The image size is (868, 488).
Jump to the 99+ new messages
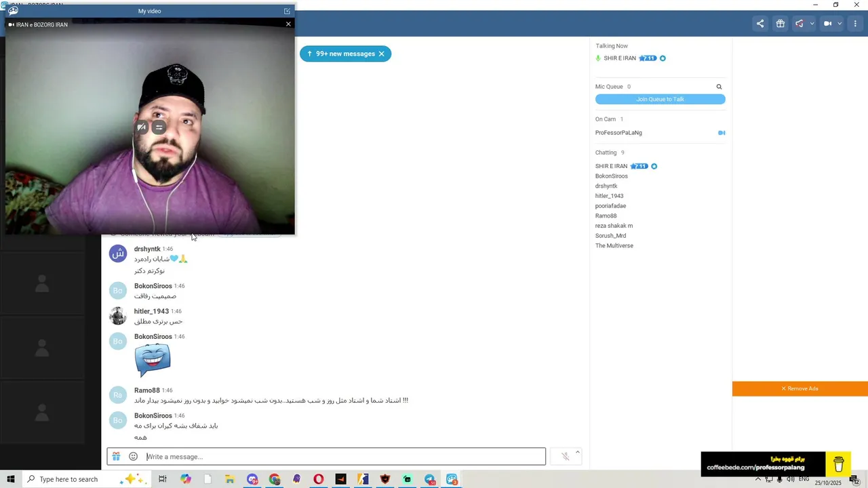[x=340, y=54]
